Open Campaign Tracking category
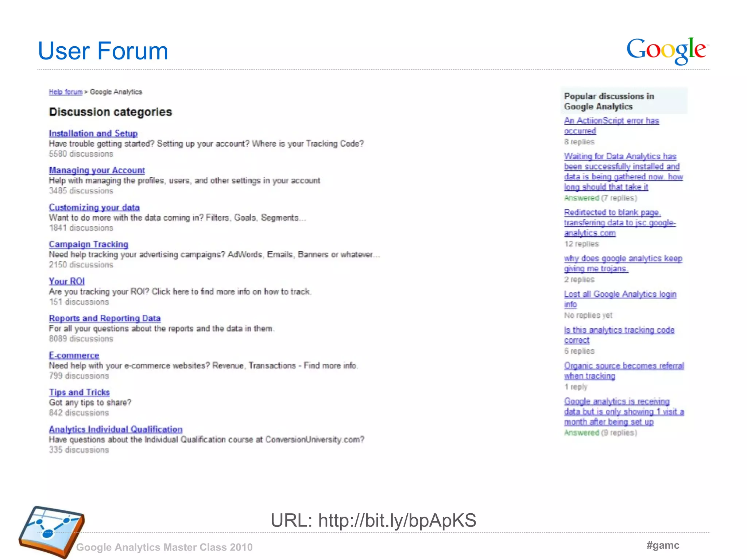This screenshot has width=747, height=560. (89, 244)
